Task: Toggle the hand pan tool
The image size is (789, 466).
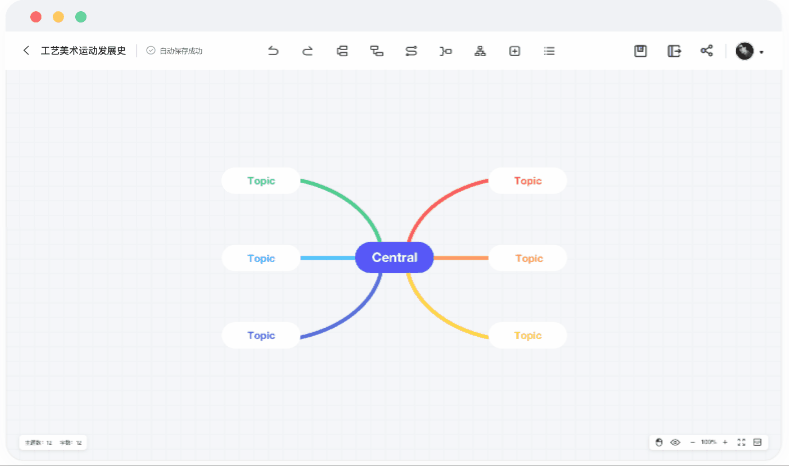Action: [x=659, y=442]
